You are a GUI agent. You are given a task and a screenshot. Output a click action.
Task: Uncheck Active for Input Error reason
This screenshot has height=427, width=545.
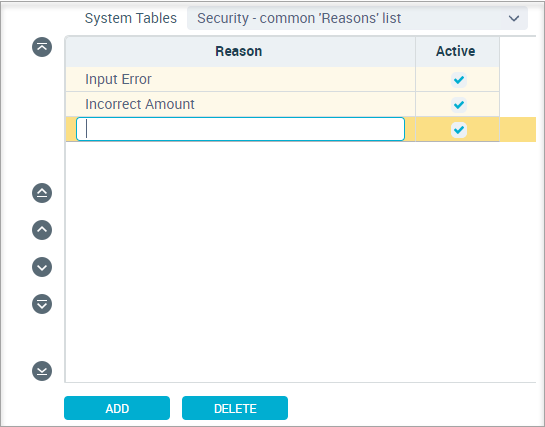459,80
